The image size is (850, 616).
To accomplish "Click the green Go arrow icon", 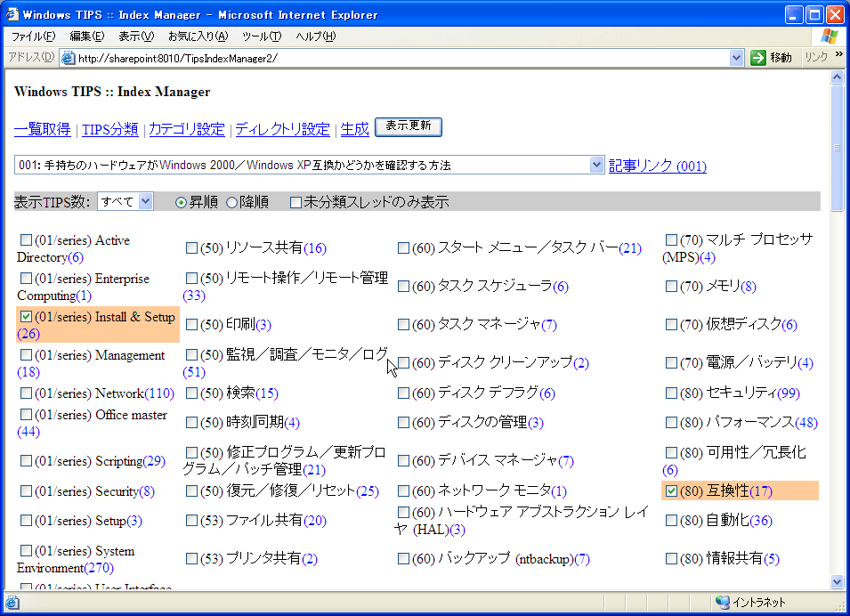I will (757, 58).
